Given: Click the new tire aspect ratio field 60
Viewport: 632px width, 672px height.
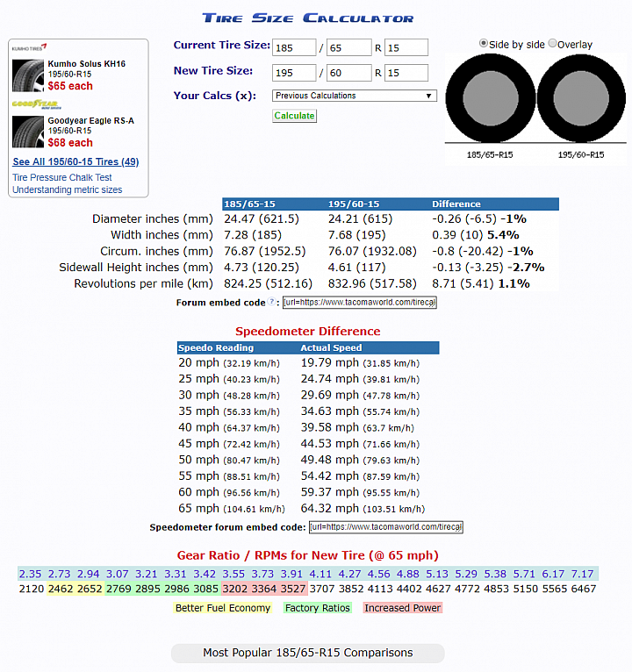Looking at the screenshot, I should [349, 73].
